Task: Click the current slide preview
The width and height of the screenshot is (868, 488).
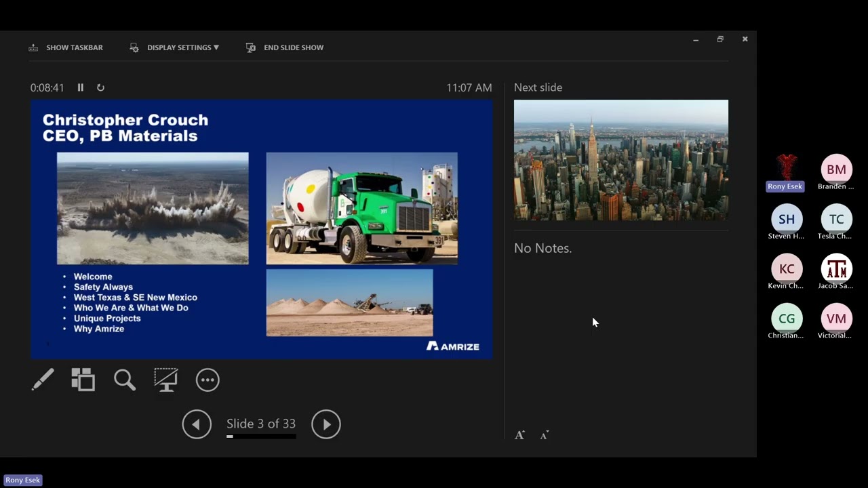Action: (262, 229)
